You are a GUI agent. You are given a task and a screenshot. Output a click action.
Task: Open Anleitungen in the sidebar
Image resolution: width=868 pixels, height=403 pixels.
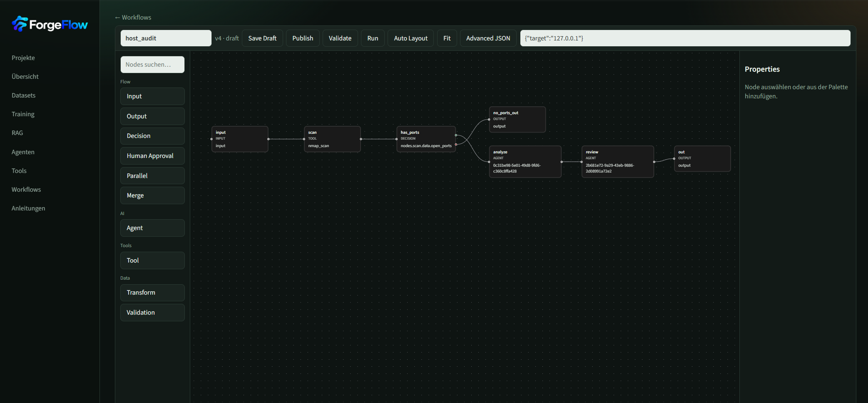[x=28, y=208]
